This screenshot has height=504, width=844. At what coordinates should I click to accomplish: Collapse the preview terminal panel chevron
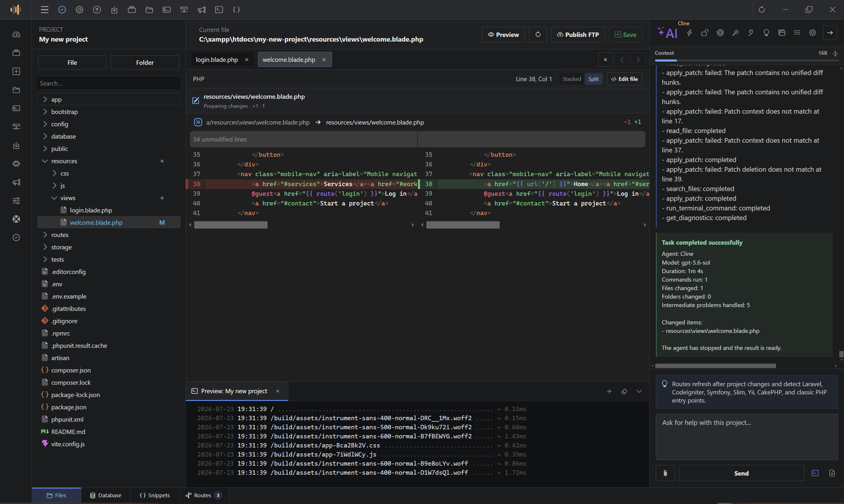pos(639,391)
